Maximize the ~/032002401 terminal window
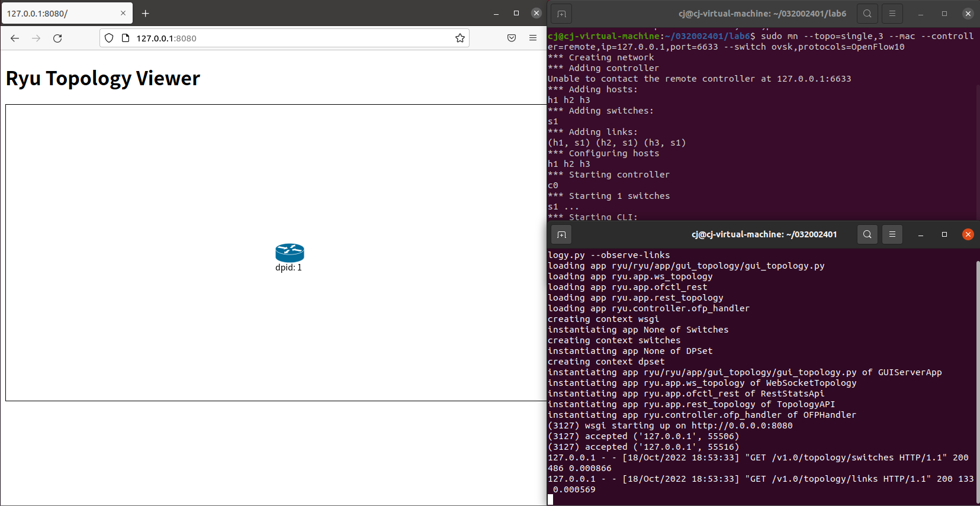 [944, 235]
